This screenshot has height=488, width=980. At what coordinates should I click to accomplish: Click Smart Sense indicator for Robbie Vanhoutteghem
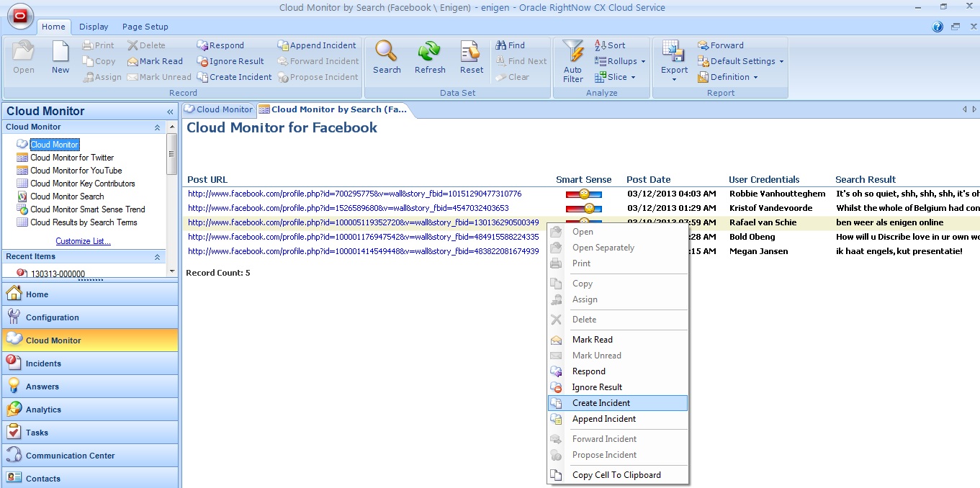(x=583, y=194)
